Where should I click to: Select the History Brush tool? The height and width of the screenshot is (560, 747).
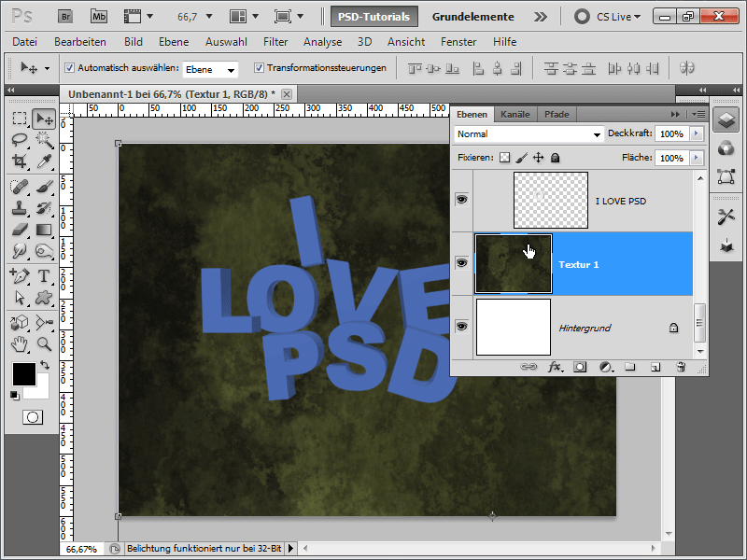tap(44, 208)
